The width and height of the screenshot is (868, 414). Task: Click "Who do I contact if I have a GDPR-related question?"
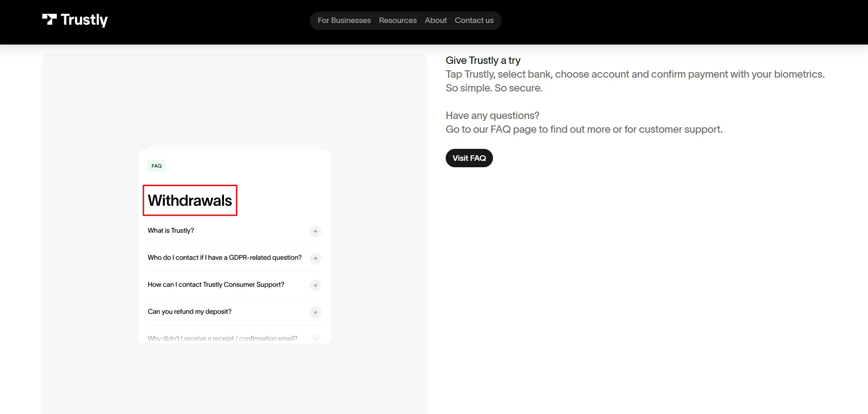click(224, 258)
